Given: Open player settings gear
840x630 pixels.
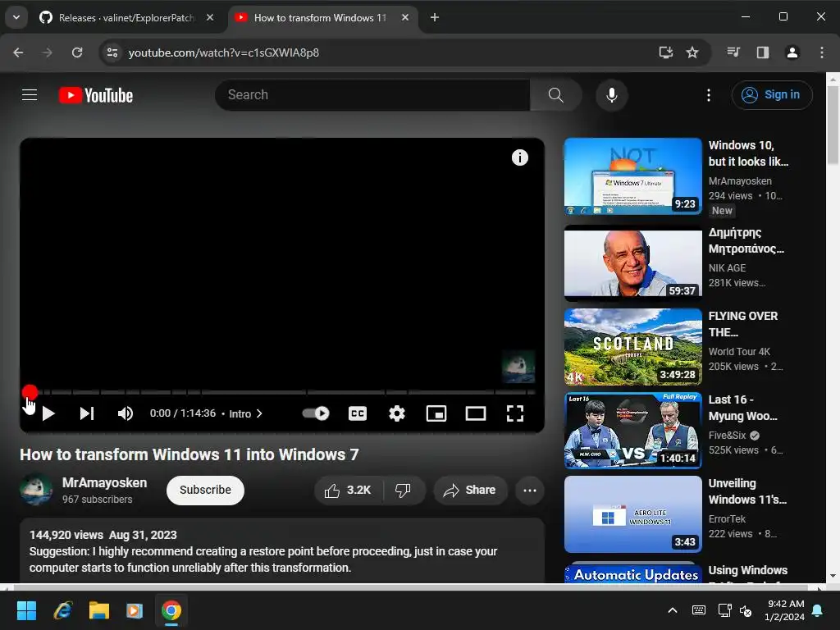Looking at the screenshot, I should (x=396, y=413).
